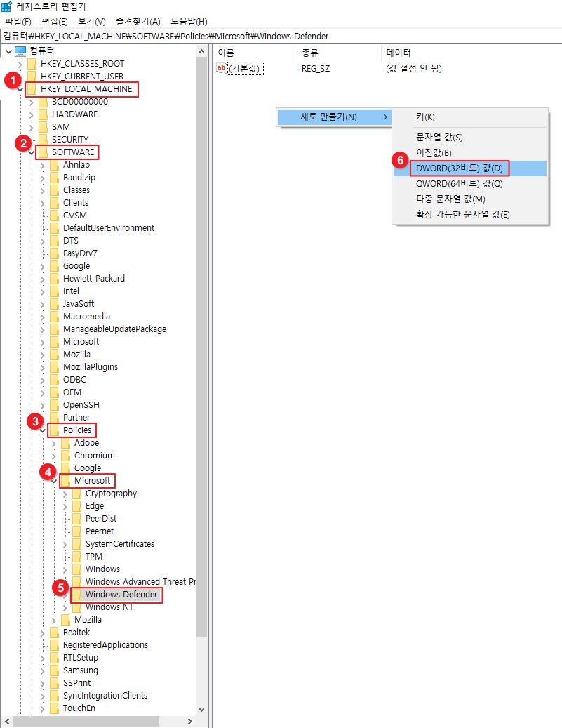562x728 pixels.
Task: Expand the HKEY_CLASSES_ROOT key
Action: coord(20,64)
